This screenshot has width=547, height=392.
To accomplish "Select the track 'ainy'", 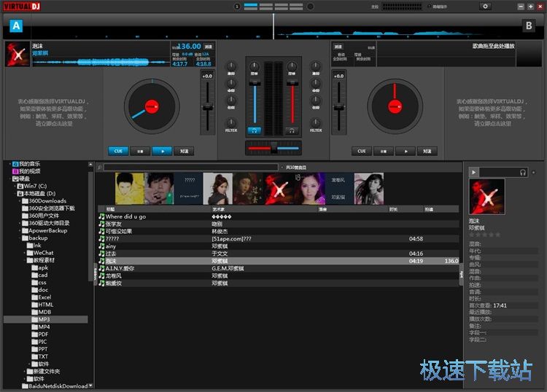I will click(x=278, y=246).
